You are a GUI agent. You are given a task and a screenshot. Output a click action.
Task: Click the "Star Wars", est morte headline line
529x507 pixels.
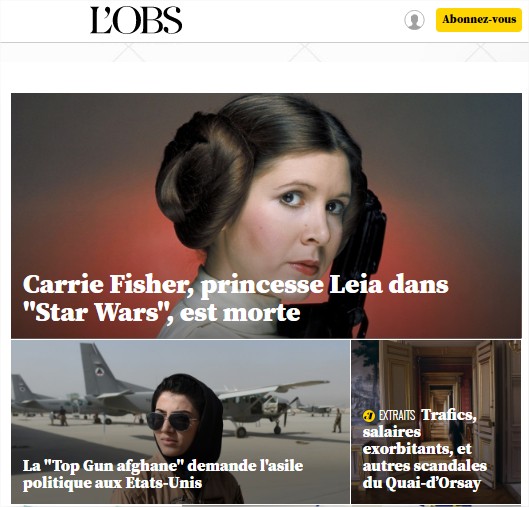click(161, 312)
